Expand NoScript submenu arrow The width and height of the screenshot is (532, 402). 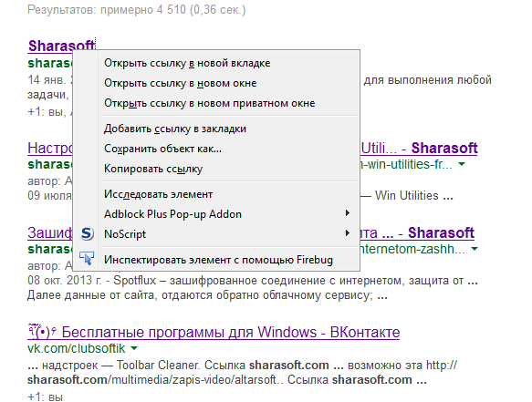pyautogui.click(x=347, y=232)
